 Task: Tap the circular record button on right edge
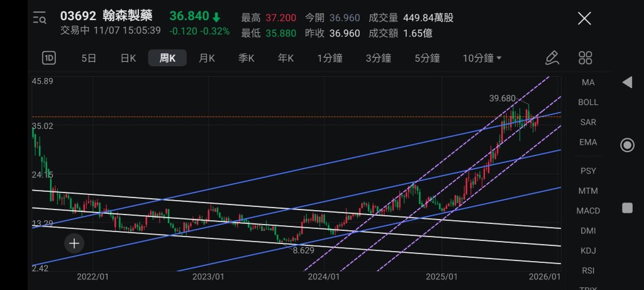[x=627, y=145]
